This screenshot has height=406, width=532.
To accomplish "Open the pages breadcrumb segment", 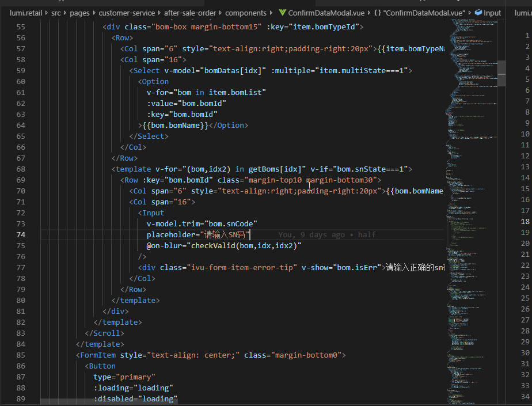I will click(79, 13).
